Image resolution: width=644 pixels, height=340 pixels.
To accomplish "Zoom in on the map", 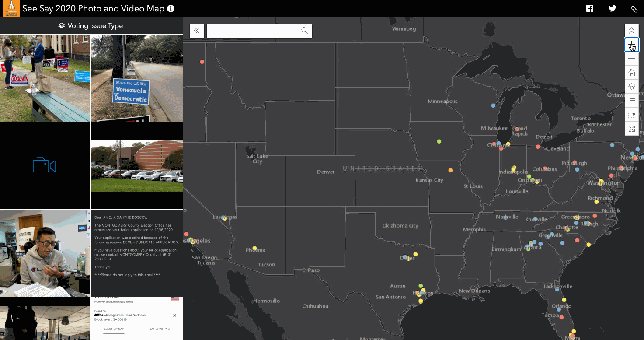I will coord(632,45).
